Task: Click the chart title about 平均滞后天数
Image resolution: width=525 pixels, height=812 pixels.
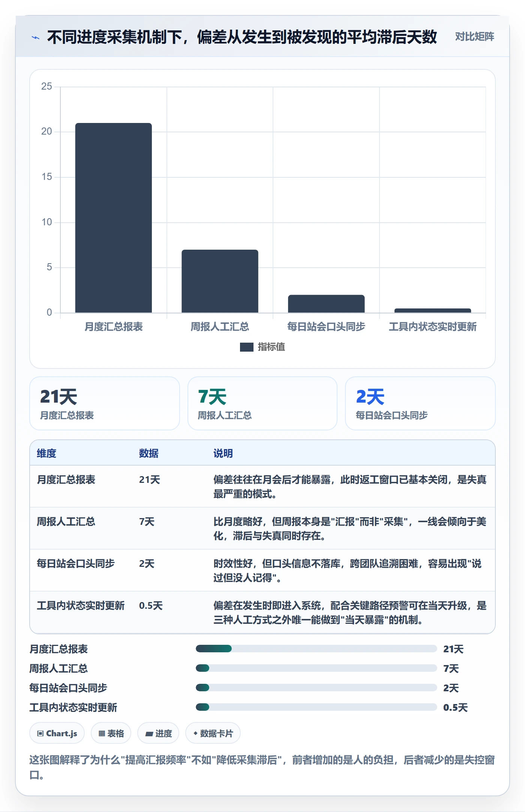Action: [242, 37]
